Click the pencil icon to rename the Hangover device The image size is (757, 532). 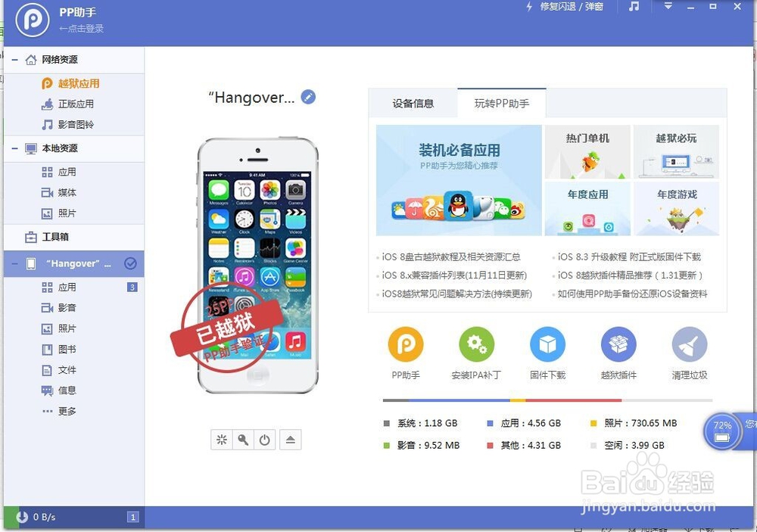308,97
